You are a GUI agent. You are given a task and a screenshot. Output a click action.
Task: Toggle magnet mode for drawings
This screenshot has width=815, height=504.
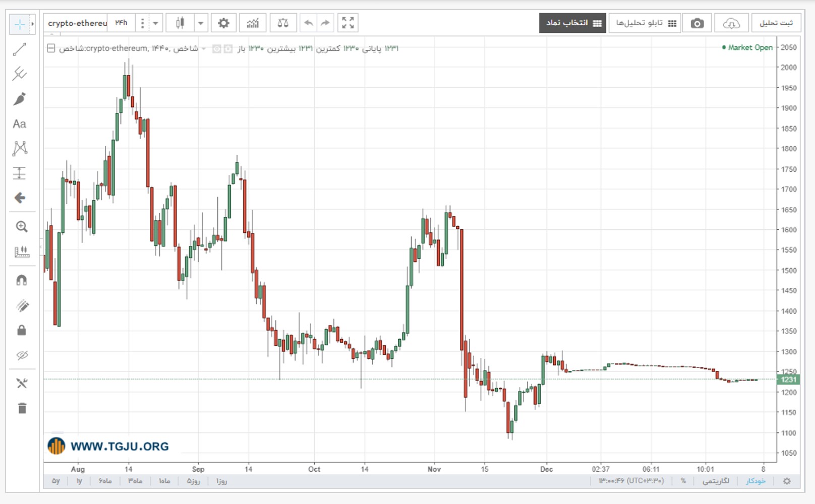point(21,280)
